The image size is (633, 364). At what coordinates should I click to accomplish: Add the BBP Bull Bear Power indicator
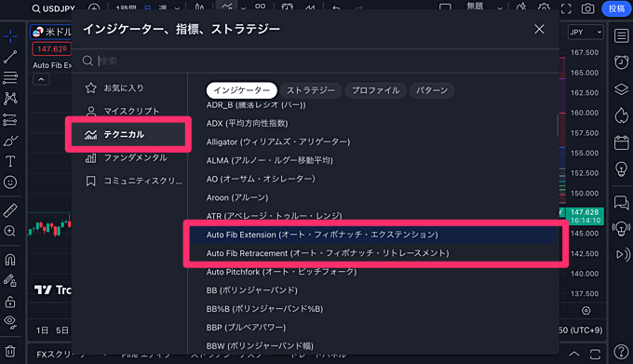click(x=373, y=328)
